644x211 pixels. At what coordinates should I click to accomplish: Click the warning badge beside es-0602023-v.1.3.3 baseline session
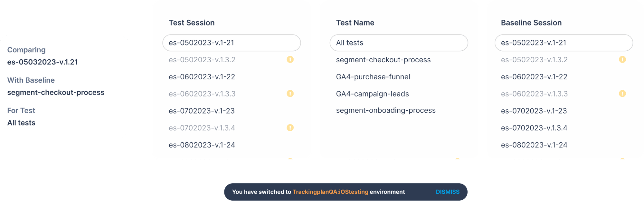click(622, 94)
